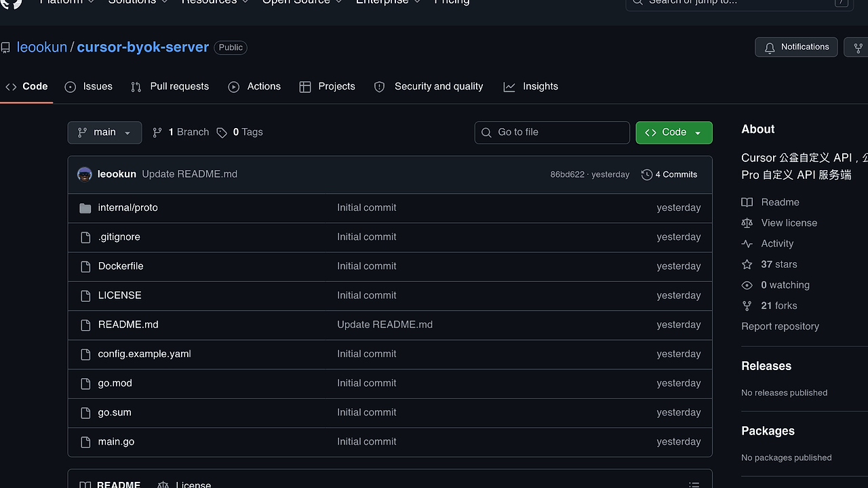Click the file icon beside .gitignore
The width and height of the screenshot is (868, 488).
pos(85,237)
